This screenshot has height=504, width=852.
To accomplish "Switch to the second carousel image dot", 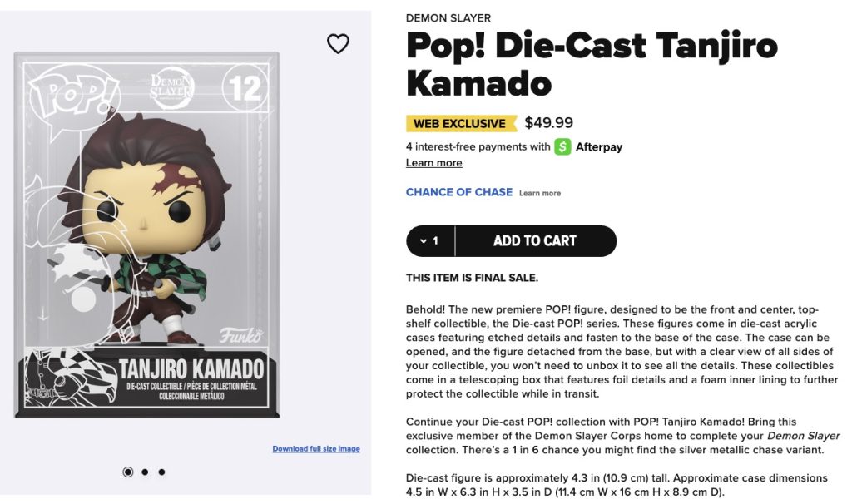I will pyautogui.click(x=145, y=472).
